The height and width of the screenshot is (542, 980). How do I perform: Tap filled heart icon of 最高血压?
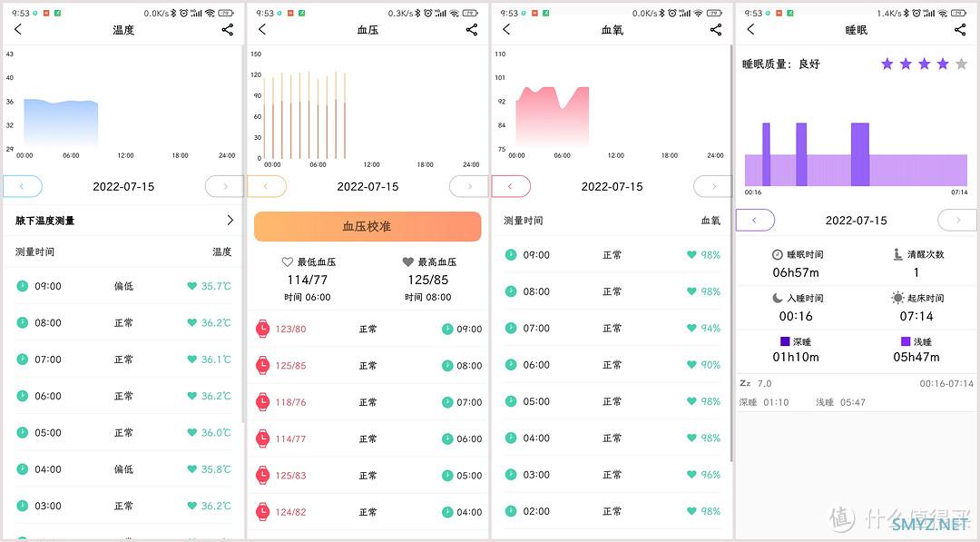click(x=408, y=262)
